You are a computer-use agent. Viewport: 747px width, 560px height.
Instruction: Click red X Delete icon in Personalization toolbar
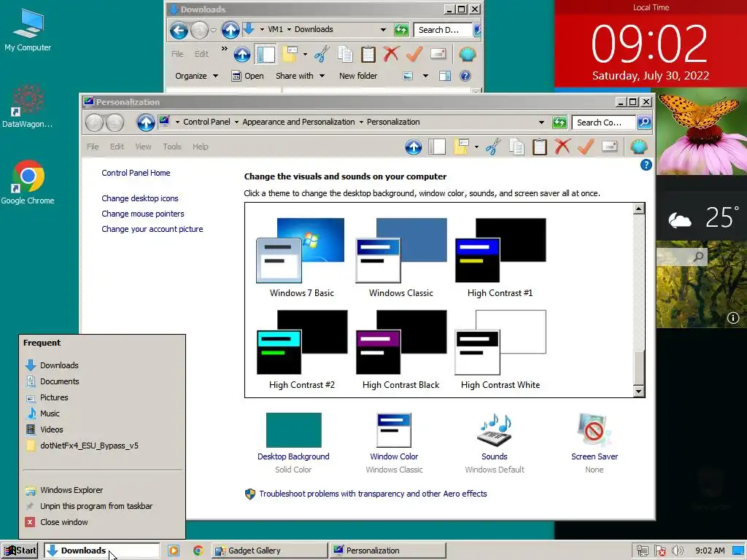click(562, 147)
